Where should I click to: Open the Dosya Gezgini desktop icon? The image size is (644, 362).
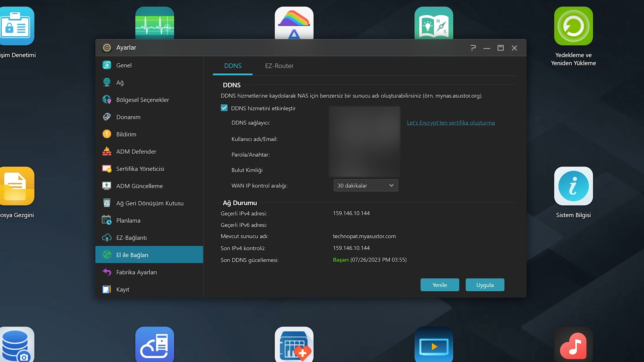pos(17,186)
